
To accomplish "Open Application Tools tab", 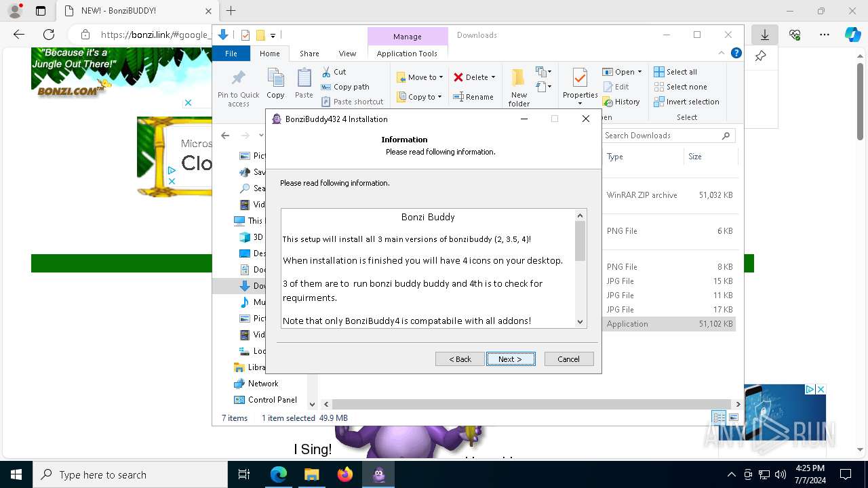I will pyautogui.click(x=407, y=54).
